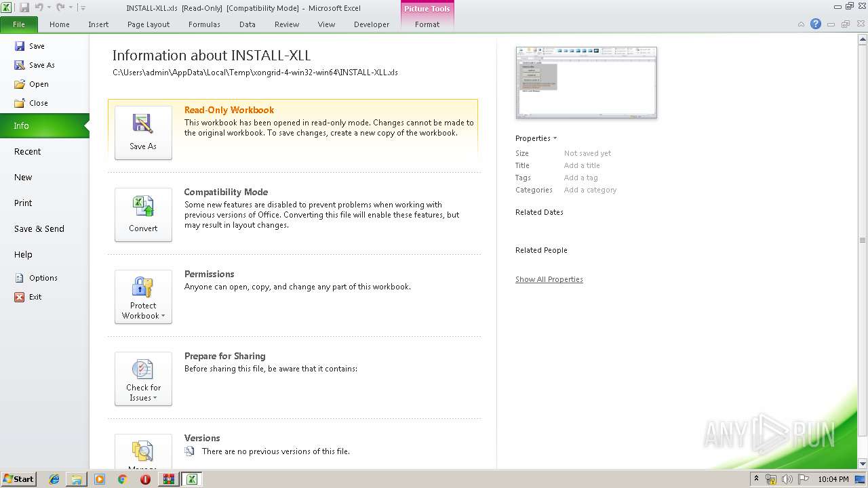This screenshot has width=868, height=488.
Task: Click Save As in the backstage sidebar
Action: point(35,65)
